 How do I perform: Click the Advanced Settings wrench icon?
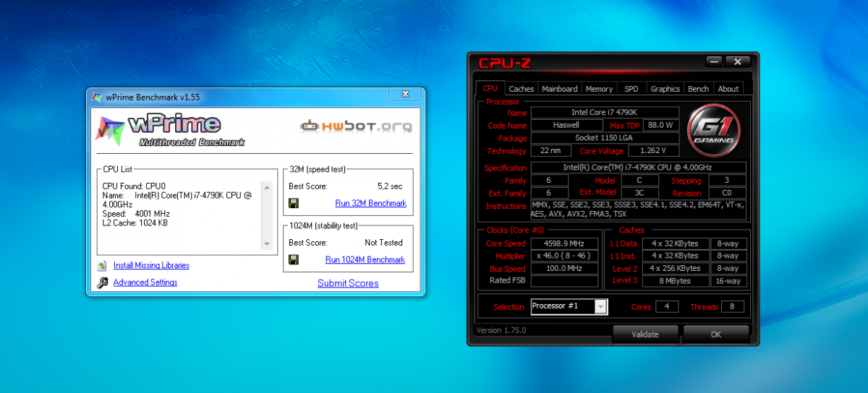102,282
